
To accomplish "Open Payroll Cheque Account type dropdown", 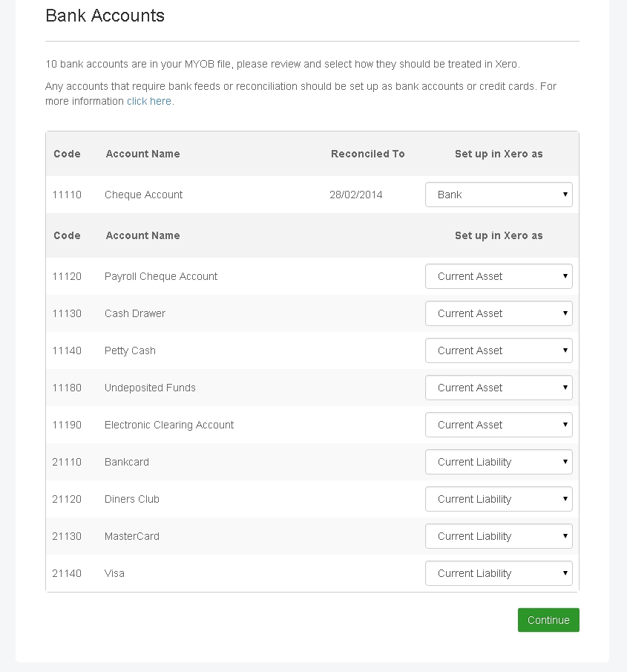I will (x=499, y=276).
